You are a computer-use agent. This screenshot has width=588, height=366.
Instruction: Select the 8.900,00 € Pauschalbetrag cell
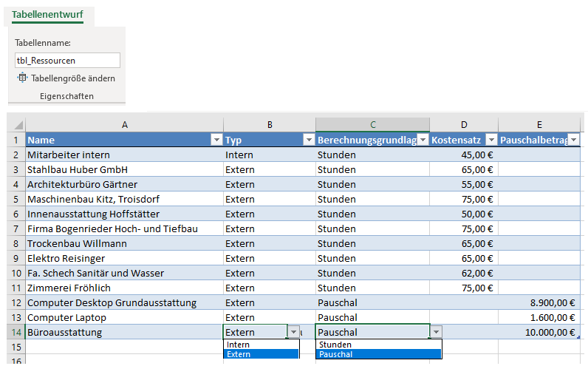539,302
